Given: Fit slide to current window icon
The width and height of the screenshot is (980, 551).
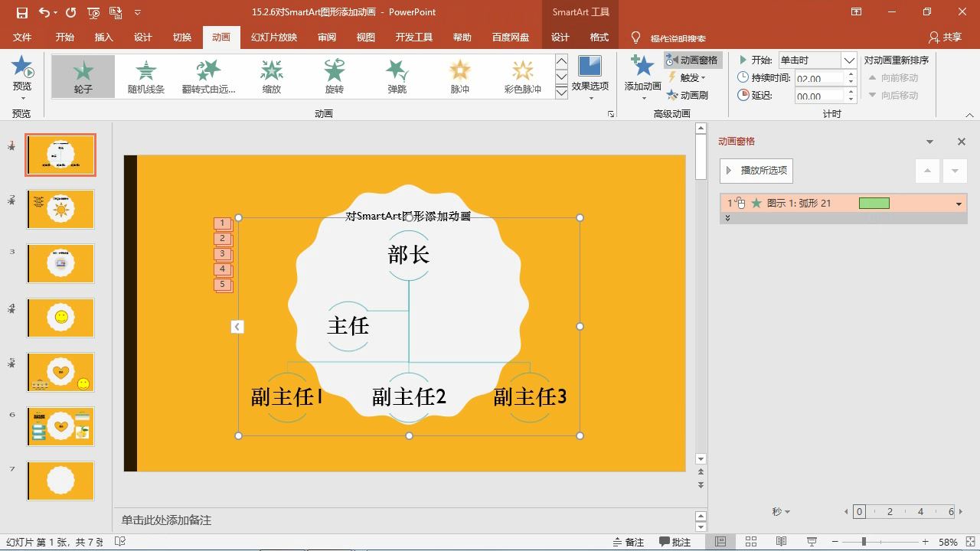Looking at the screenshot, I should [969, 542].
